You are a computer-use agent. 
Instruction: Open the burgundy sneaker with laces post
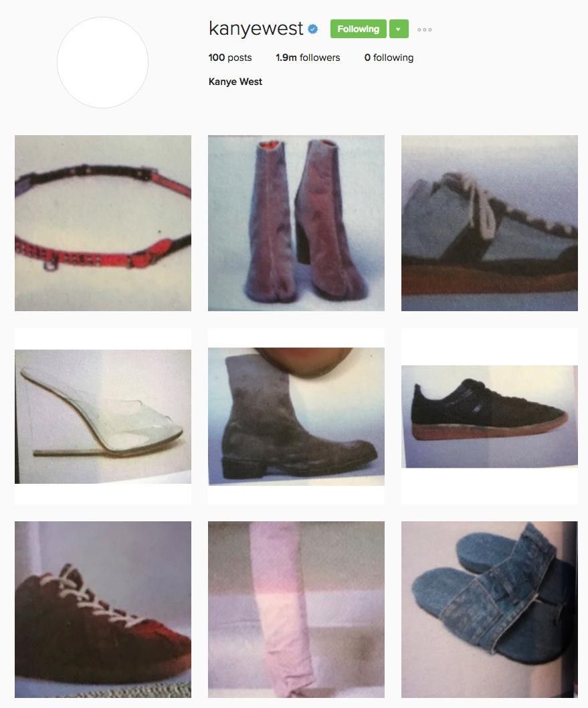point(103,610)
